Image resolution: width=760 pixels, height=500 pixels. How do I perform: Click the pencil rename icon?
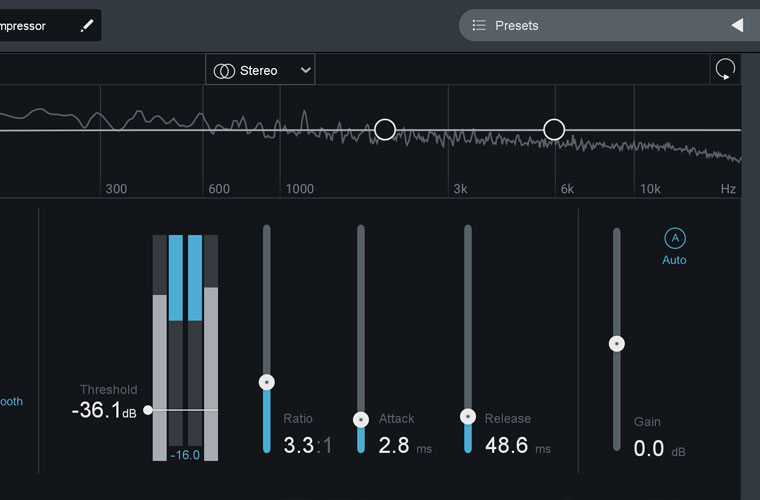click(87, 26)
